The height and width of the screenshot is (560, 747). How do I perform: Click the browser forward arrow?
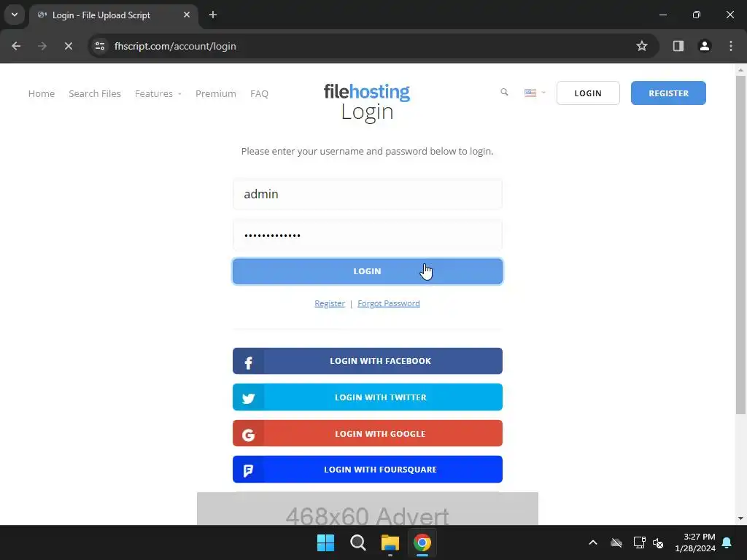tap(42, 46)
